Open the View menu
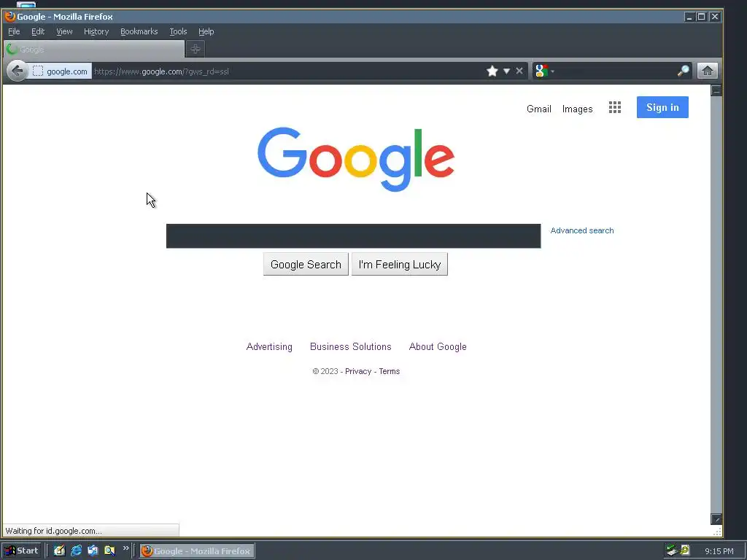Screen dimensions: 747x560 click(x=64, y=31)
